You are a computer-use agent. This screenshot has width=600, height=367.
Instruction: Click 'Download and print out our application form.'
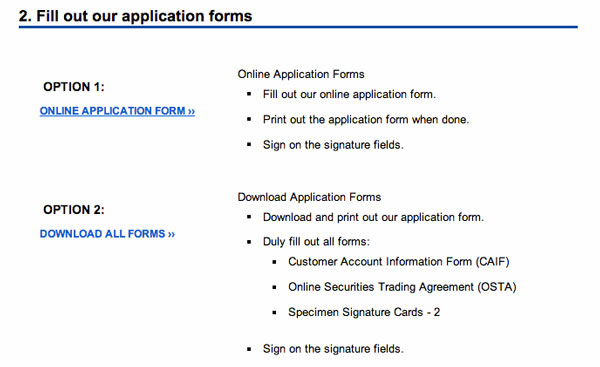coord(373,217)
